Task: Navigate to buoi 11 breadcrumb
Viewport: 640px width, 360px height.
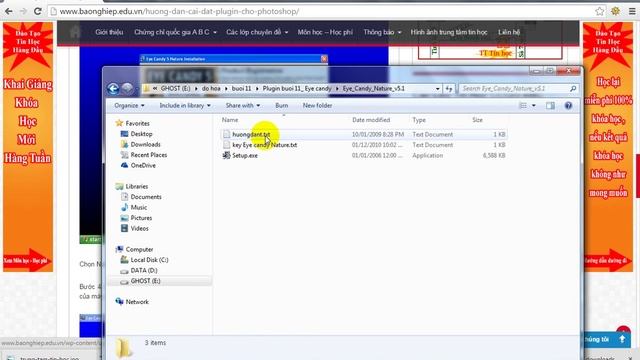Action: 241,89
